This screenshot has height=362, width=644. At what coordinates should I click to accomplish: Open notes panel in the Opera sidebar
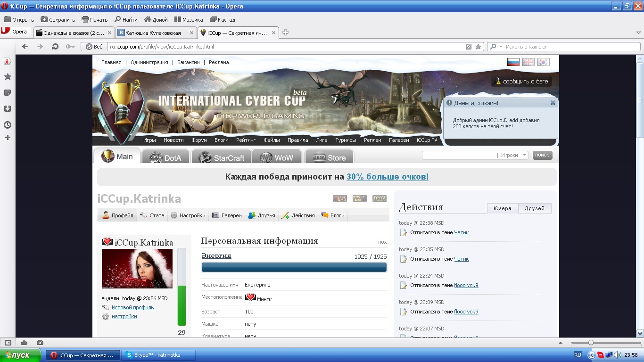pos(8,93)
